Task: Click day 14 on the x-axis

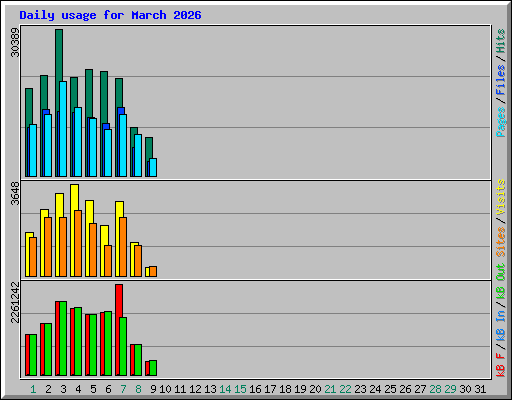Action: click(225, 389)
